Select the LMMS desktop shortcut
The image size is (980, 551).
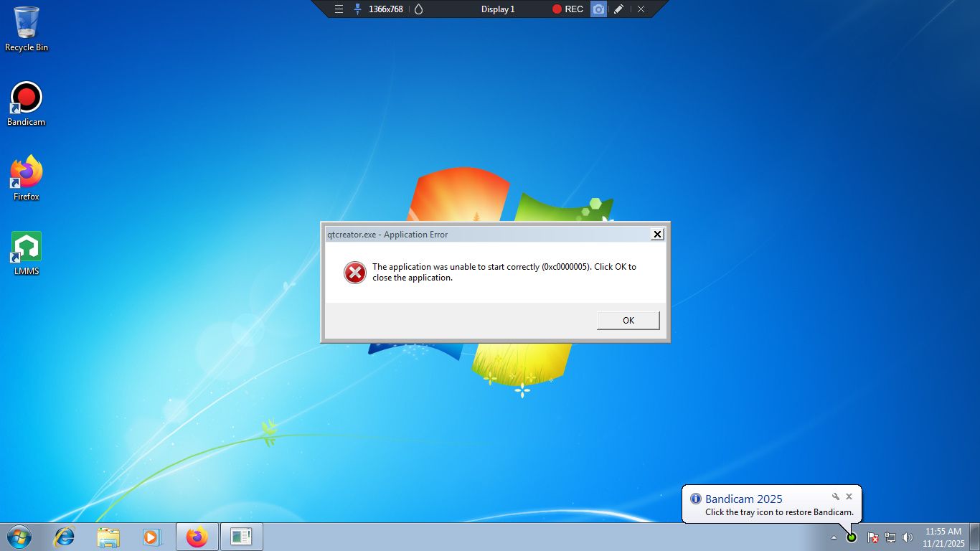(27, 253)
